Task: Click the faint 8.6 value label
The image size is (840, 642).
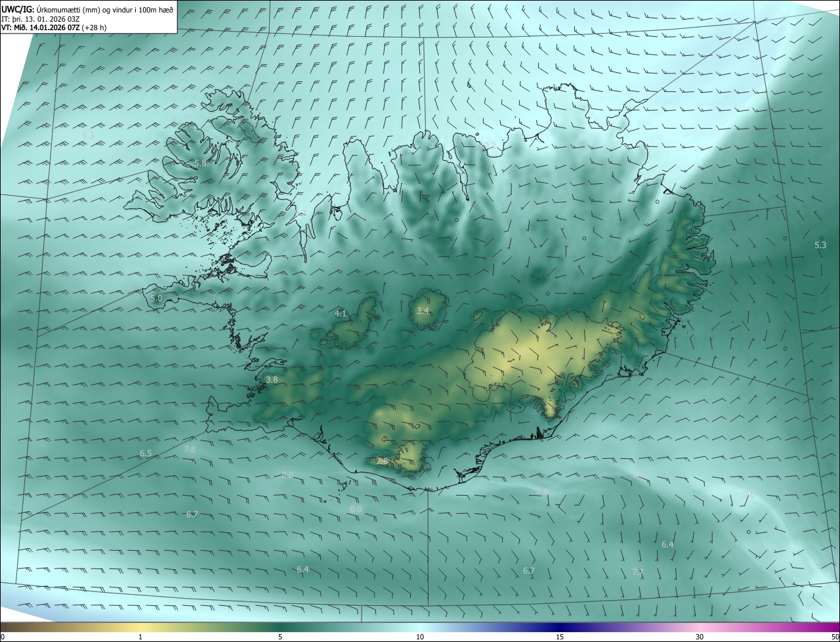Action: tap(542, 491)
